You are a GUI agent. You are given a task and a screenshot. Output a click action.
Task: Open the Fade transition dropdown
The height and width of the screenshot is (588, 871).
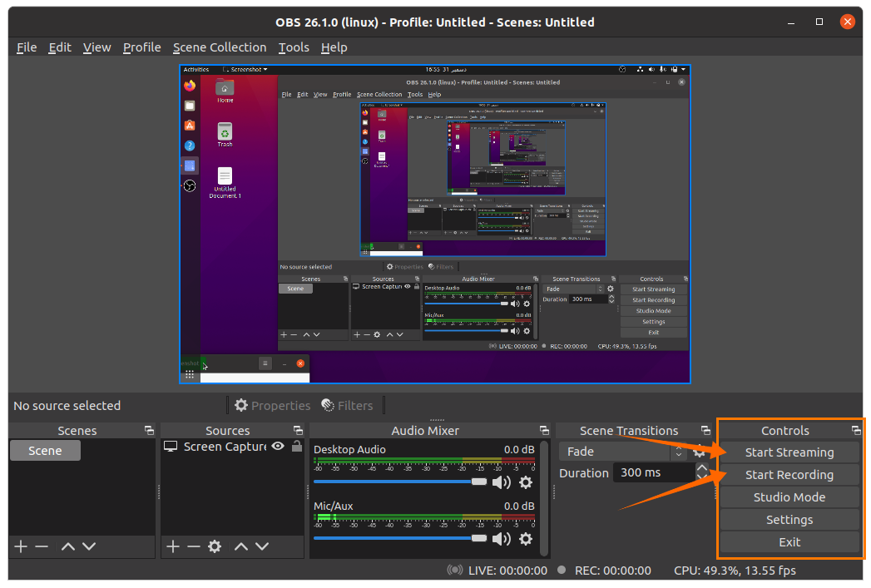point(623,452)
